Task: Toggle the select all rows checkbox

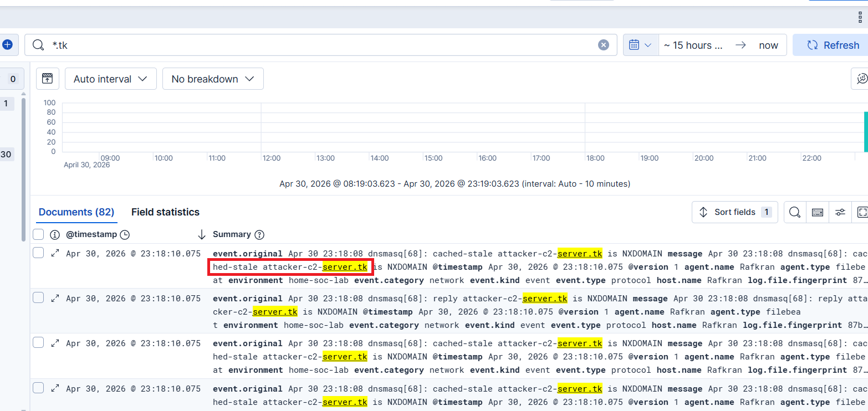Action: click(x=38, y=234)
